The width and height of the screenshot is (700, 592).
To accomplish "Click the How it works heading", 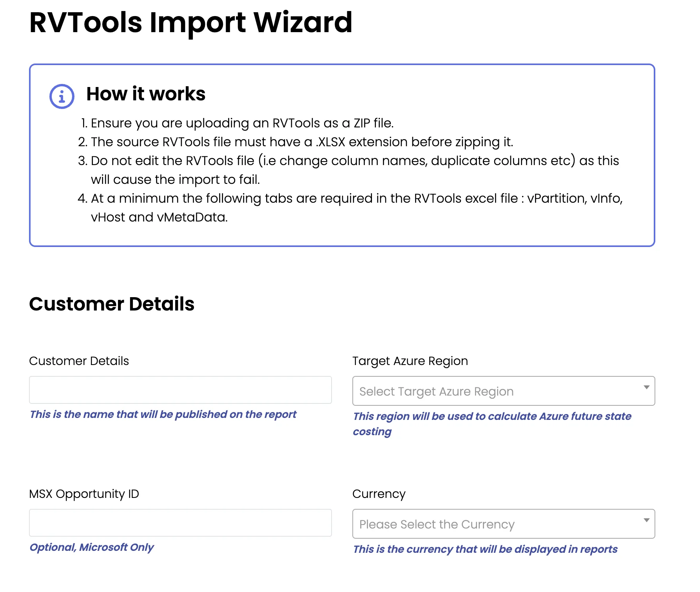I will click(x=146, y=94).
